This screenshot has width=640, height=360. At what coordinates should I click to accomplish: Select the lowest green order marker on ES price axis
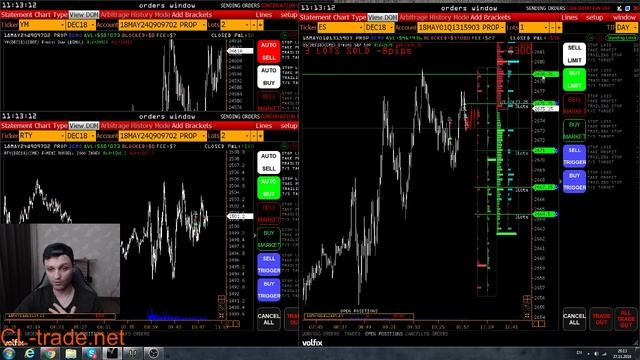pyautogui.click(x=545, y=214)
